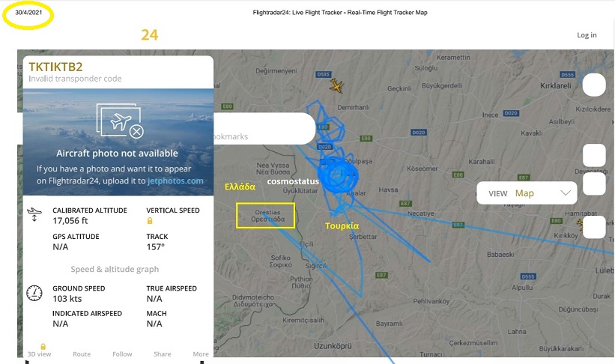Click the Kırklareli city label on map
Image resolution: width=615 pixels, height=364 pixels.
tap(556, 85)
